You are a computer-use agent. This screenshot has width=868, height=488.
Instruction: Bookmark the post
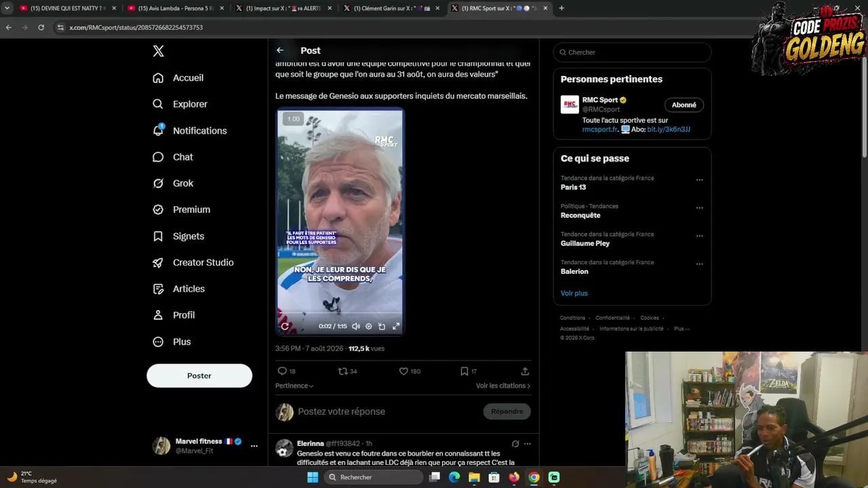point(465,371)
